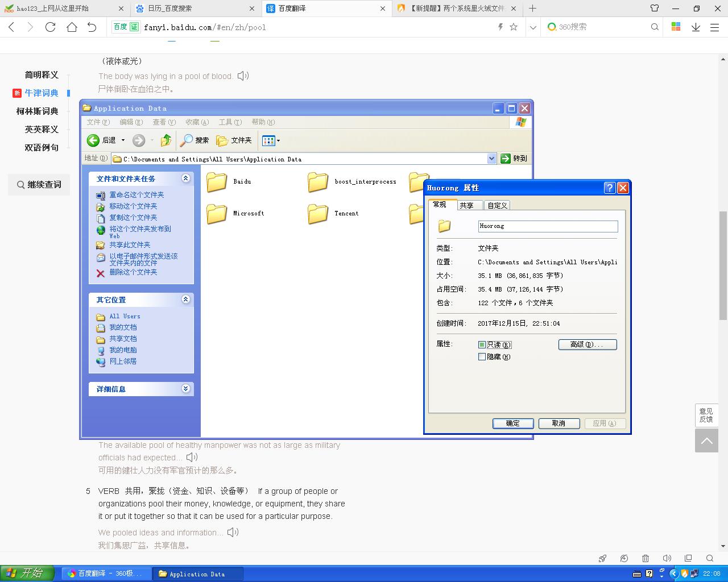728x582 pixels.
Task: Click 删除这个文件夹 task link
Action: tap(133, 272)
